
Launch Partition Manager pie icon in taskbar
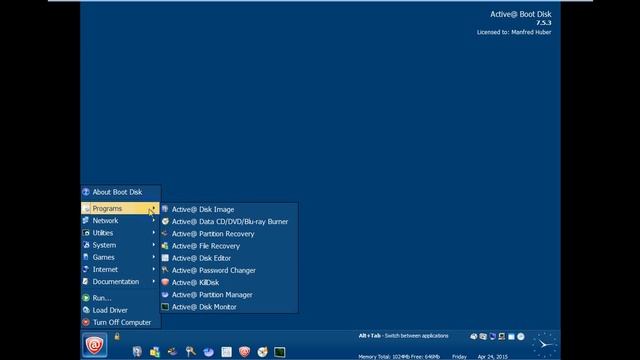point(209,351)
